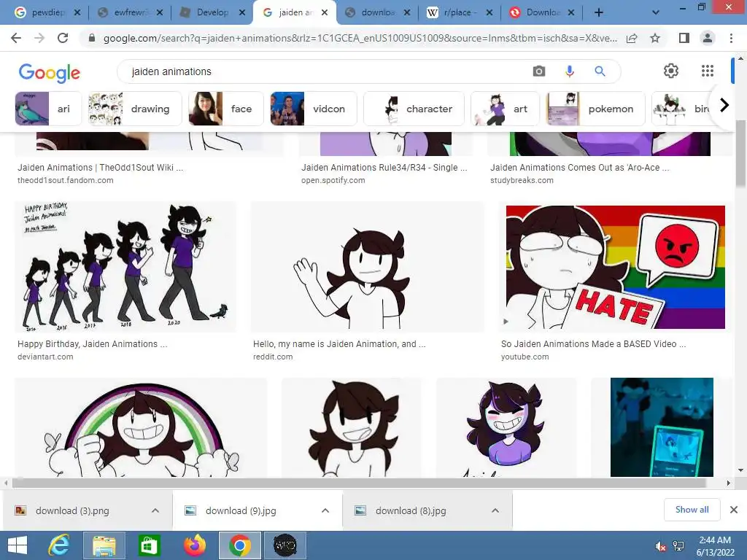
Task: Open network status tray icon
Action: pyautogui.click(x=678, y=546)
